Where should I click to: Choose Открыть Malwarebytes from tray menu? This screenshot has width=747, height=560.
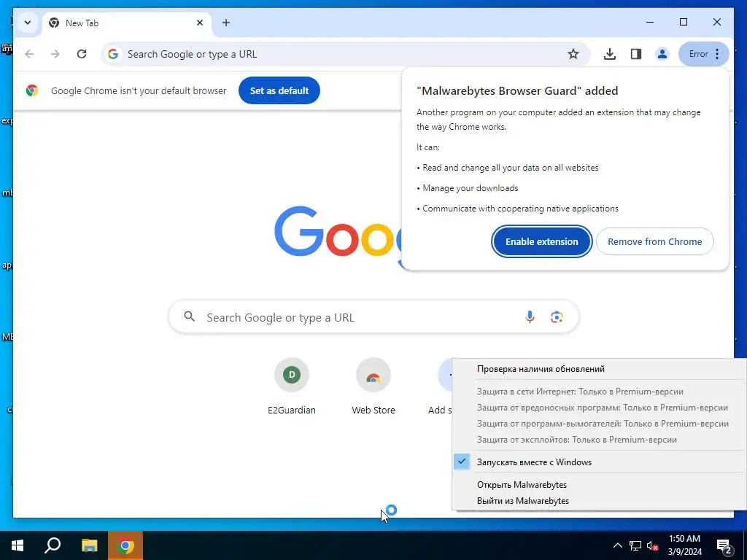tap(599, 485)
